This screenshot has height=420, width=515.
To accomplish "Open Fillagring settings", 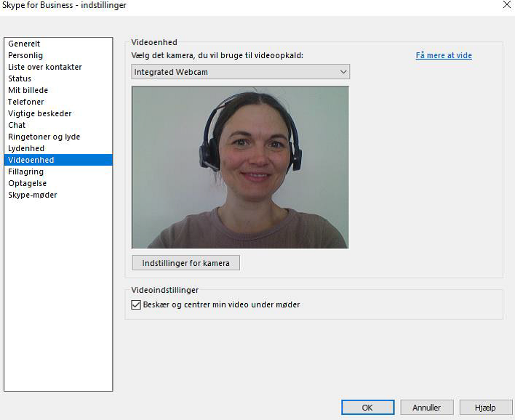I will [58, 172].
